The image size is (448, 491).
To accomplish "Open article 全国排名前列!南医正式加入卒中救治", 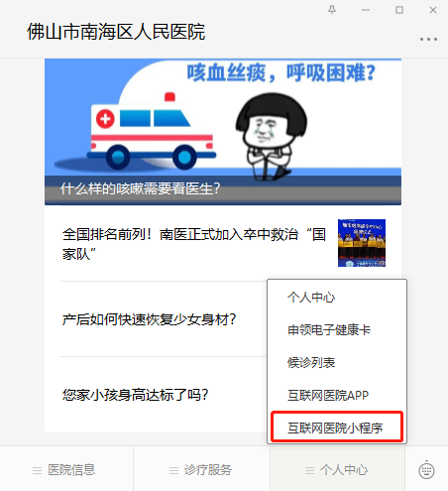I will 194,244.
